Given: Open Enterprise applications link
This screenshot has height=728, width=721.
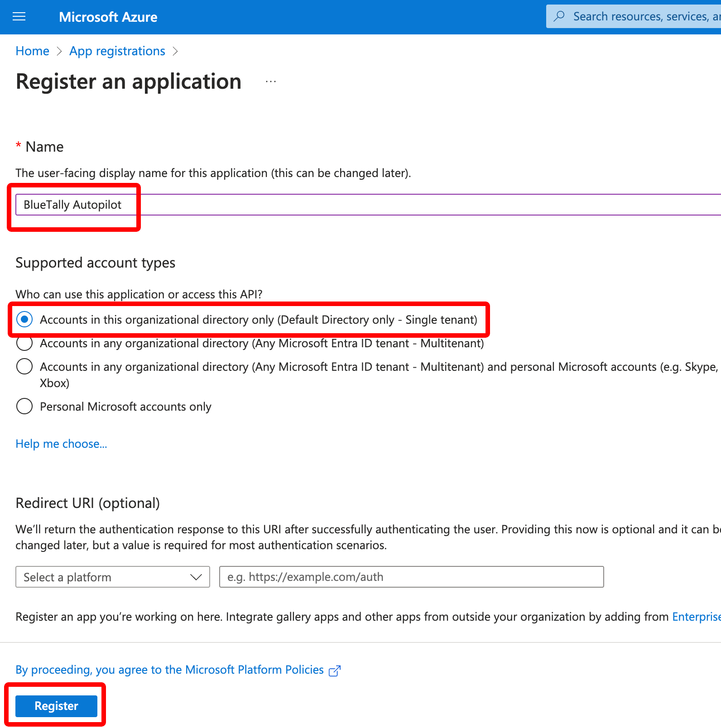Looking at the screenshot, I should tap(697, 617).
